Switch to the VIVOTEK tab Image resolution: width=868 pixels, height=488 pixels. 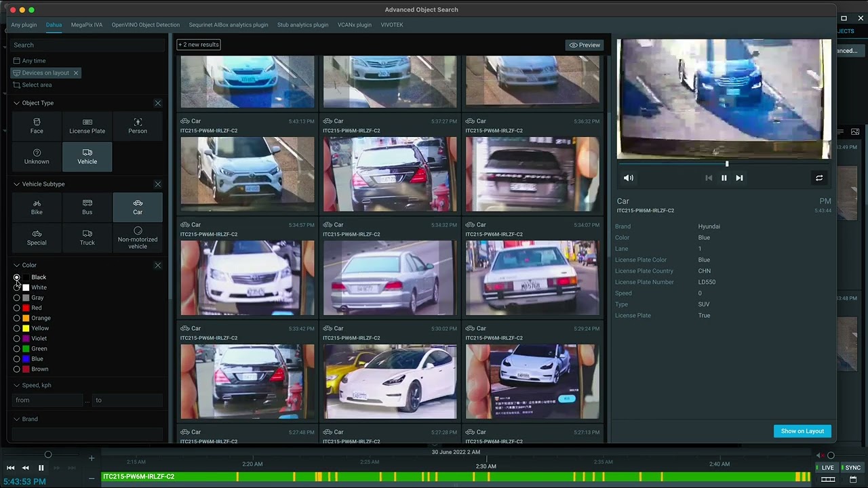pyautogui.click(x=392, y=25)
